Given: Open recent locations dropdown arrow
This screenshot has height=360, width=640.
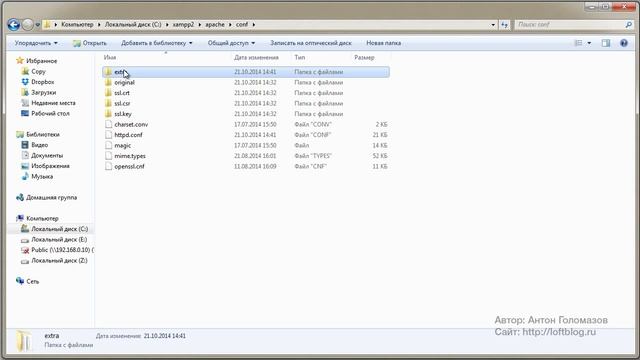Looking at the screenshot, I should [x=38, y=25].
